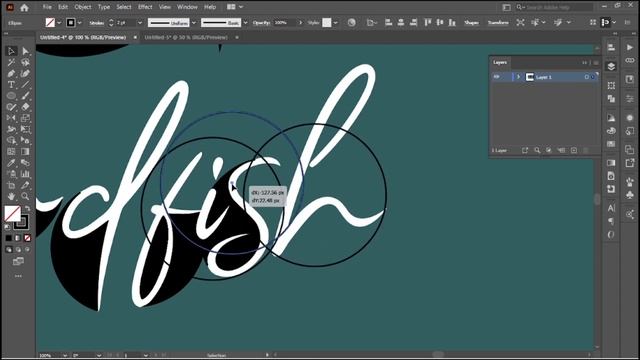Image resolution: width=640 pixels, height=360 pixels.
Task: Select the Curvature tool
Action: [25, 73]
